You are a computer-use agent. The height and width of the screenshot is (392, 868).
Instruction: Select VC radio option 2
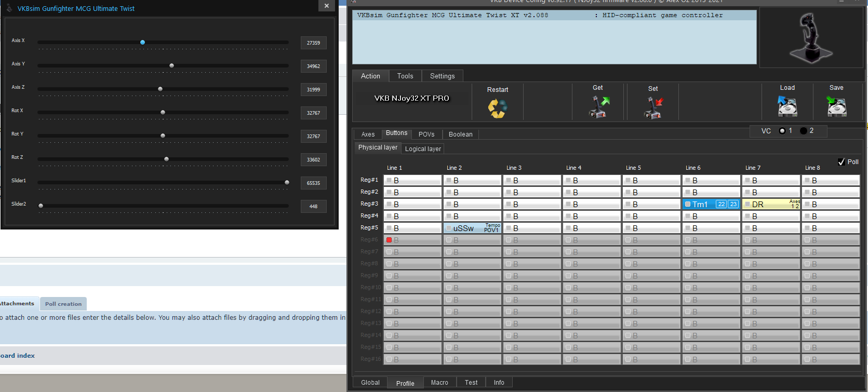[x=804, y=131]
